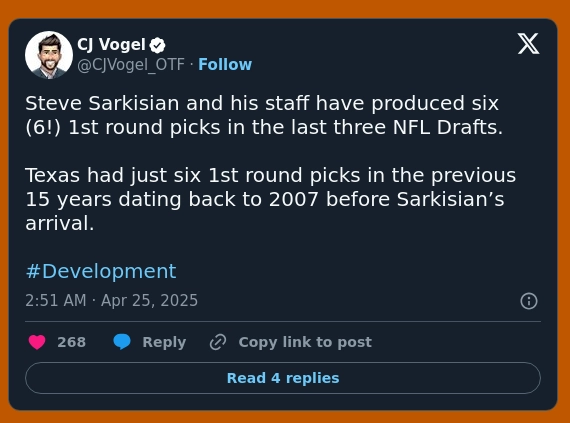Open the 2:51 AM · Apr 25, 2025 timestamp
570x423 pixels.
pos(112,301)
